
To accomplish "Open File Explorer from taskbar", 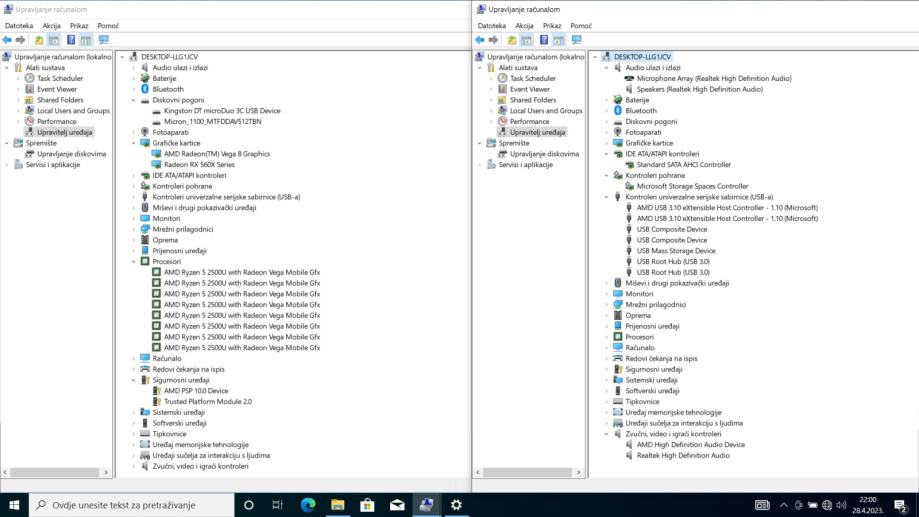I will click(x=338, y=505).
